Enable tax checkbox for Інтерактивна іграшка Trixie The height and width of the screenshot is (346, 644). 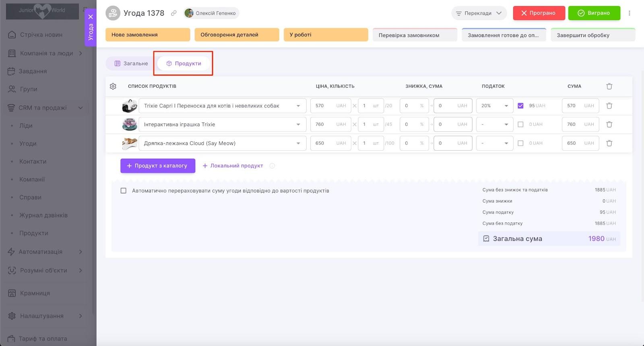(x=520, y=124)
